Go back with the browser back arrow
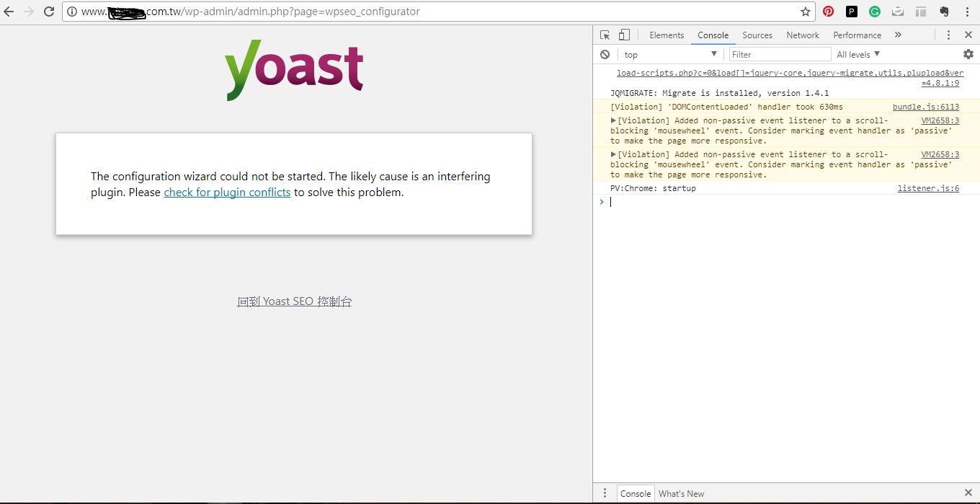980x504 pixels. coord(9,12)
